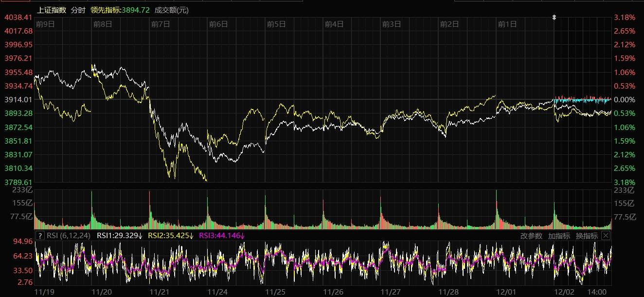Image resolution: width=644 pixels, height=297 pixels.
Task: Select the 分时 chart mode tab
Action: 78,10
